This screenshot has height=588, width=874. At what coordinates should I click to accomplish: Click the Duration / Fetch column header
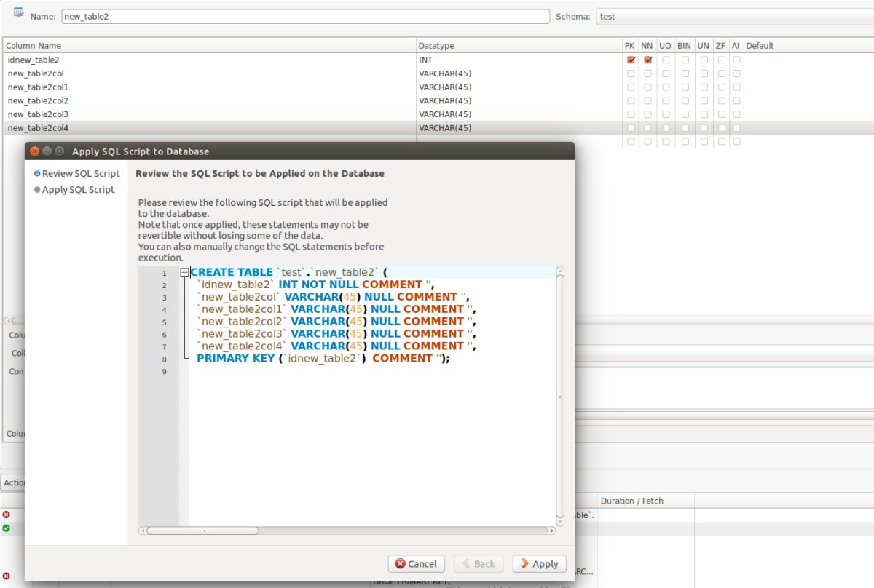(x=645, y=501)
